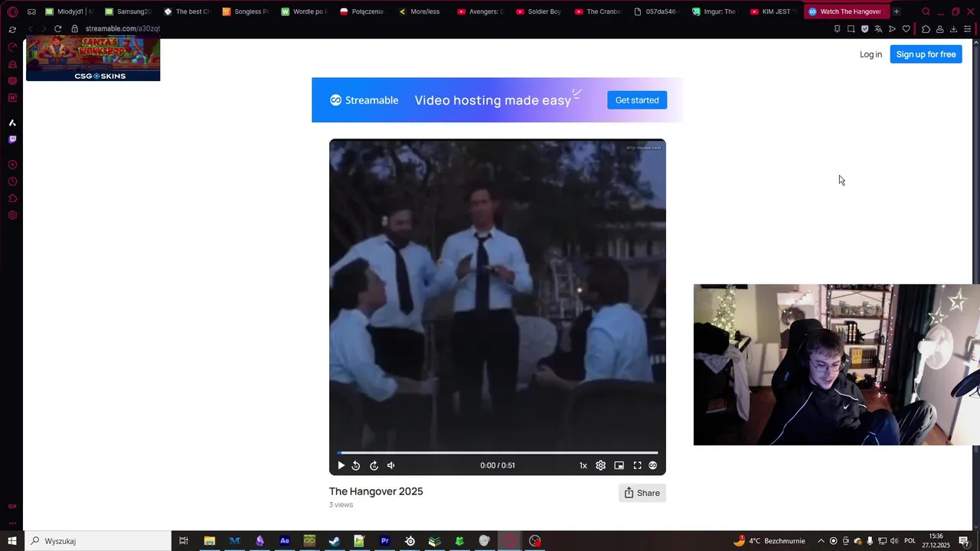
Task: Open Steam from taskbar
Action: [x=335, y=541]
